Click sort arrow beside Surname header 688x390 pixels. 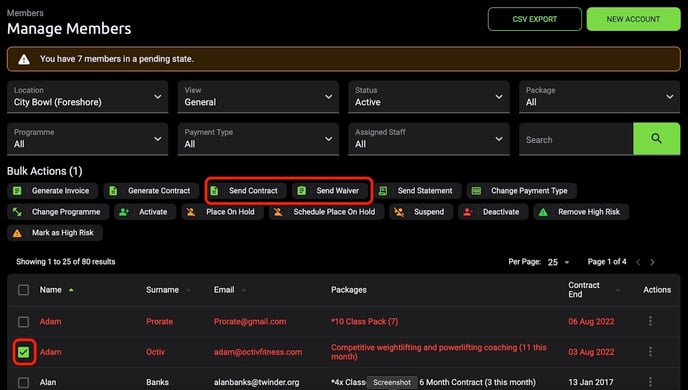pos(188,290)
